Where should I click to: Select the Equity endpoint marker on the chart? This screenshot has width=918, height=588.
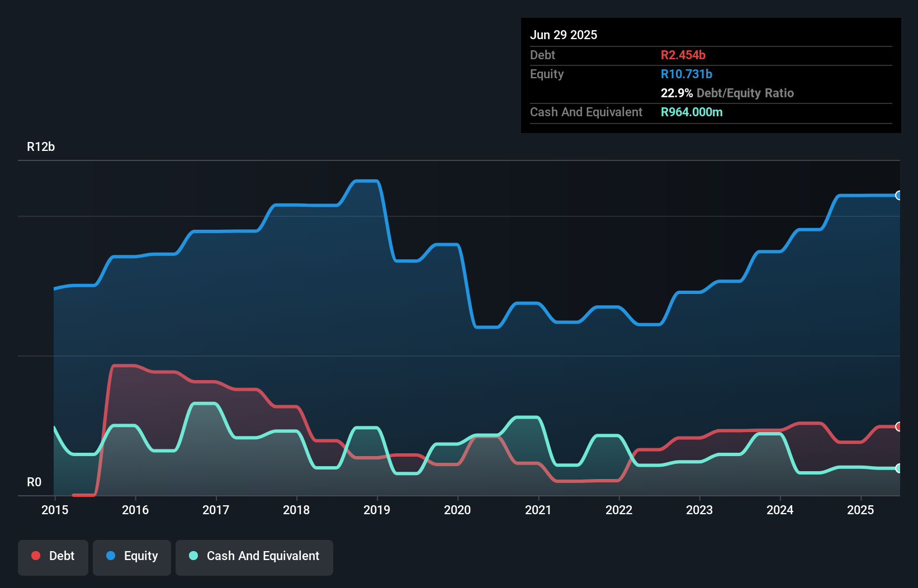(x=898, y=196)
